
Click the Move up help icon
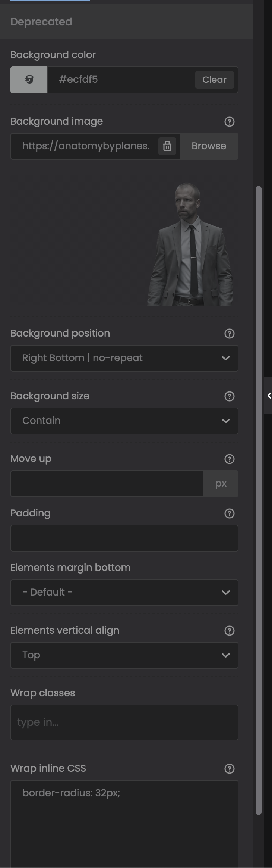230,459
